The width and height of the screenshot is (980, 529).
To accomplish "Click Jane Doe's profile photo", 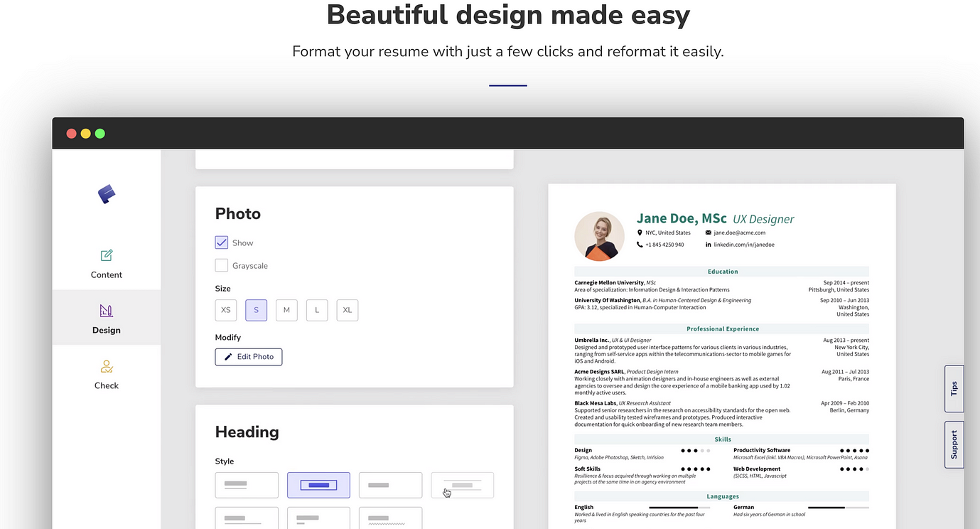I will (x=599, y=235).
